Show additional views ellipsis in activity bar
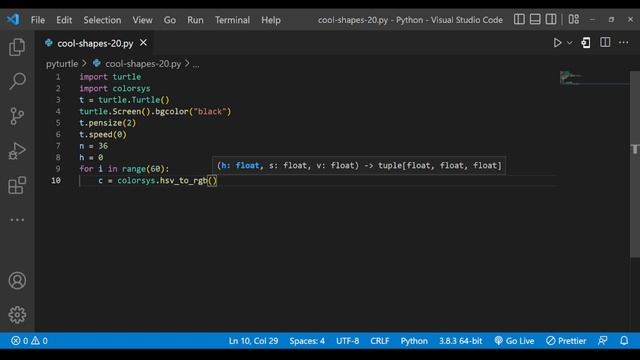The image size is (640, 360). tap(17, 220)
